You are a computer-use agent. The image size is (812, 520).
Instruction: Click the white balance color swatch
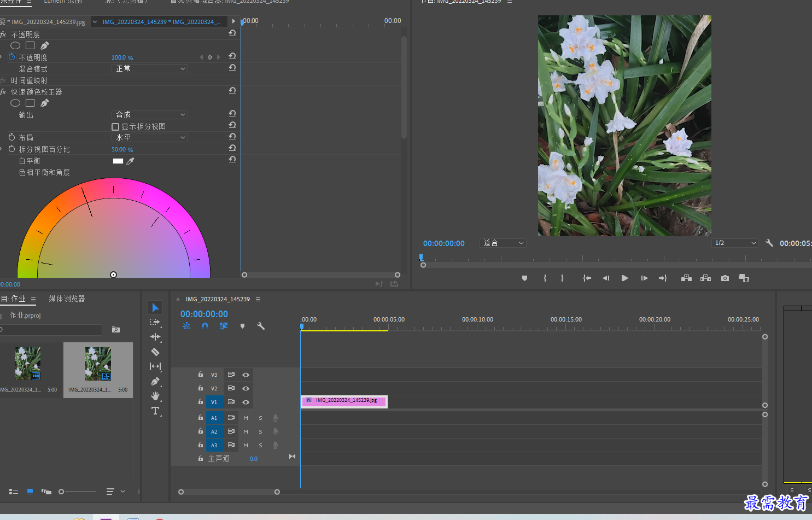(118, 161)
